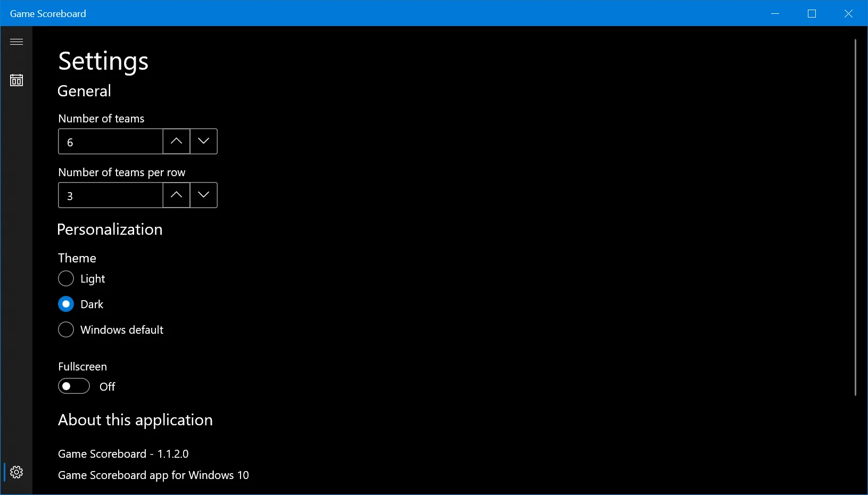The width and height of the screenshot is (868, 495).
Task: Open the hamburger navigation menu
Action: 16,42
